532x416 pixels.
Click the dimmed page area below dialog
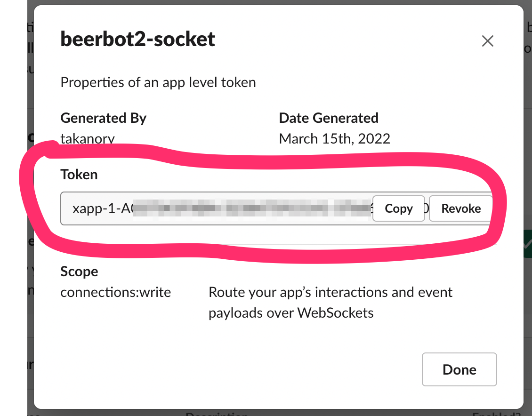pos(282,412)
